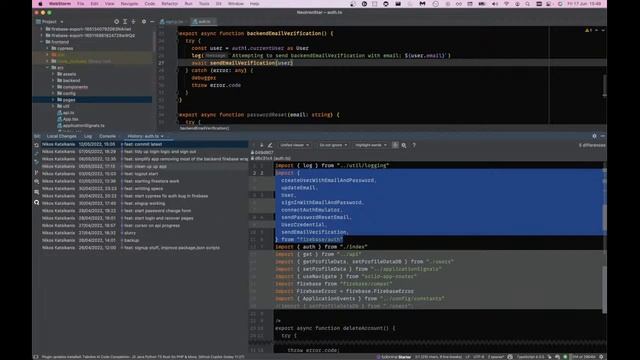This screenshot has height=360, width=640.
Task: Open Apple menu
Action: pos(40,4)
